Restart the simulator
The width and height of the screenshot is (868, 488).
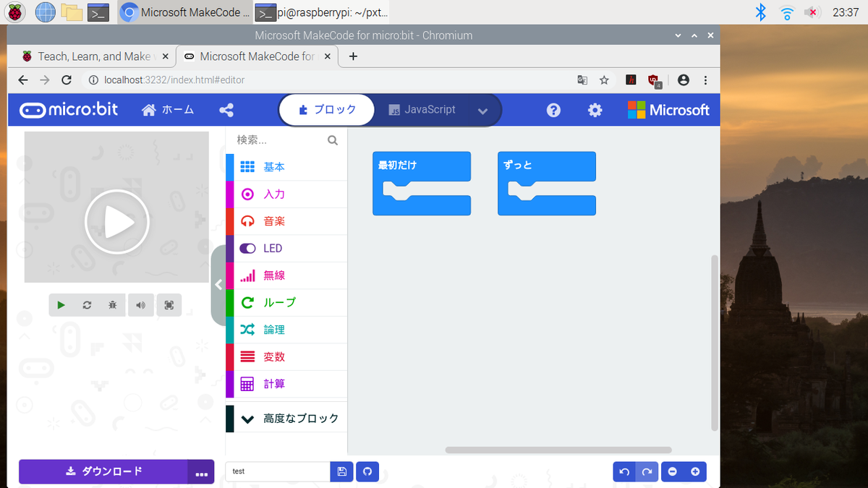87,305
